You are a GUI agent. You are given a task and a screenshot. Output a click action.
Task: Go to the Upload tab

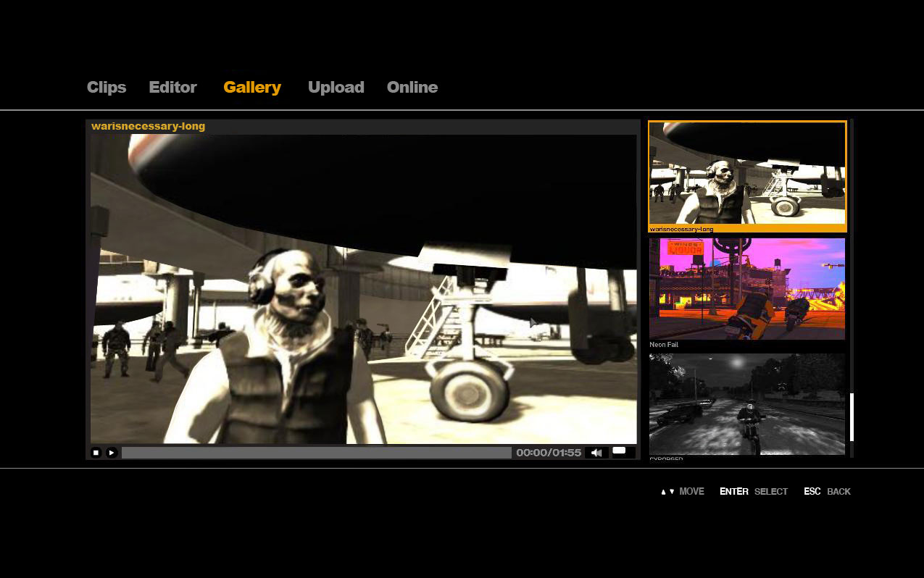click(336, 87)
